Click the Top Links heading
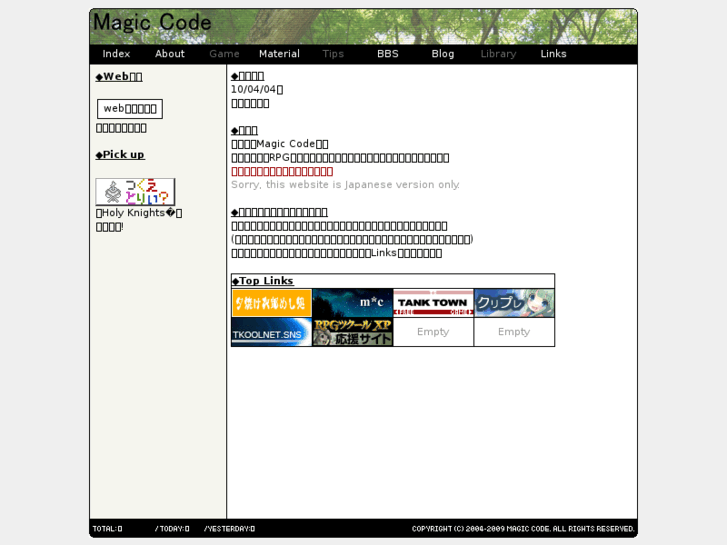Image resolution: width=727 pixels, height=545 pixels. (262, 281)
